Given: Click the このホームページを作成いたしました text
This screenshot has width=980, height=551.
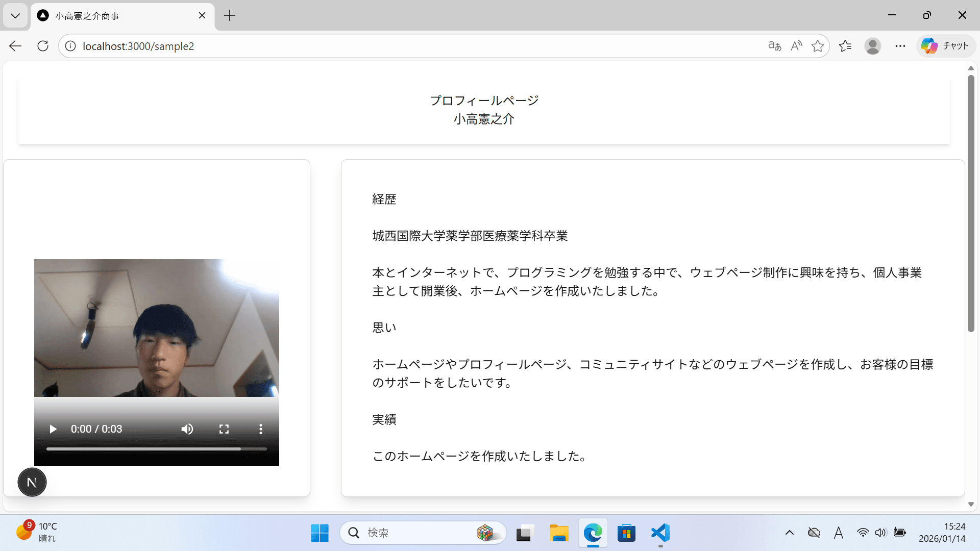Looking at the screenshot, I should (x=479, y=456).
